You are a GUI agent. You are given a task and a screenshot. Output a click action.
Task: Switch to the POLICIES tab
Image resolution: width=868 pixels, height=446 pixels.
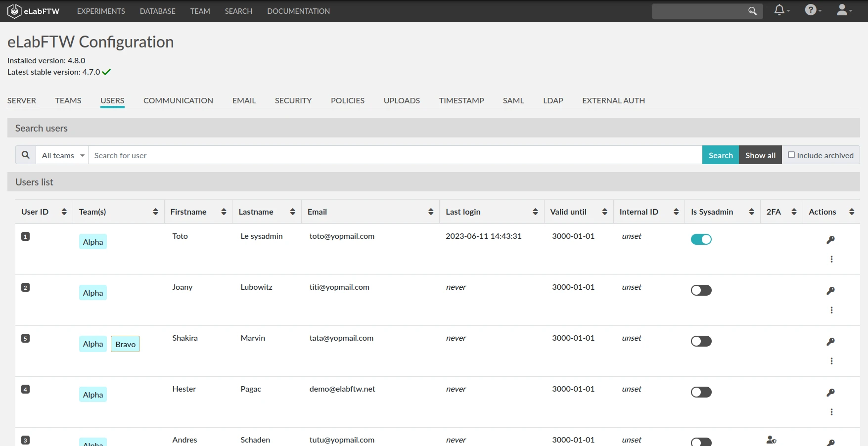348,100
